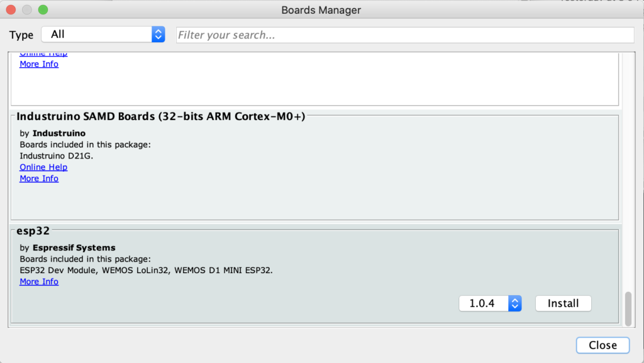The width and height of the screenshot is (644, 363).
Task: Click More Info link in the topmost package
Action: 39,64
